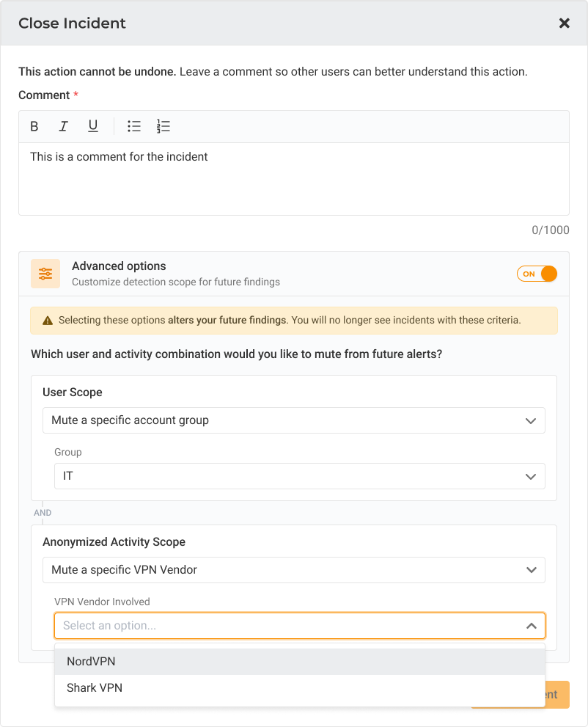The width and height of the screenshot is (588, 727).
Task: Click the chevron arrow of Group dropdown
Action: pyautogui.click(x=531, y=477)
